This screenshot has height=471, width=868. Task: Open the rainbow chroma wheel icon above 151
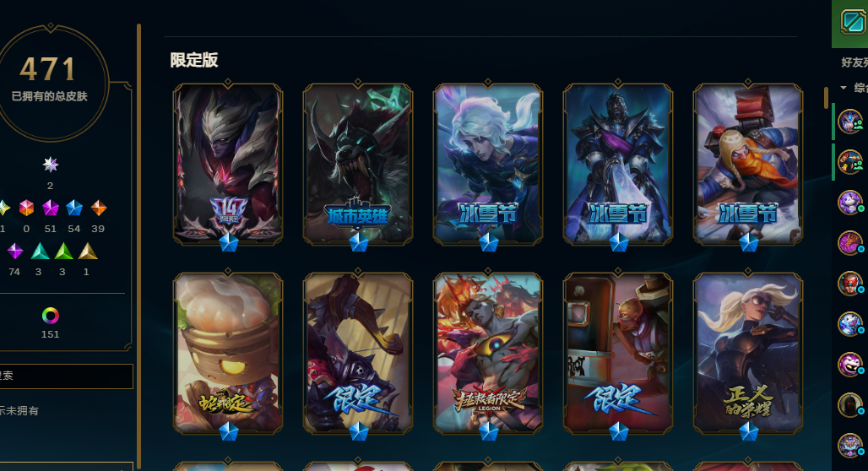pos(51,316)
